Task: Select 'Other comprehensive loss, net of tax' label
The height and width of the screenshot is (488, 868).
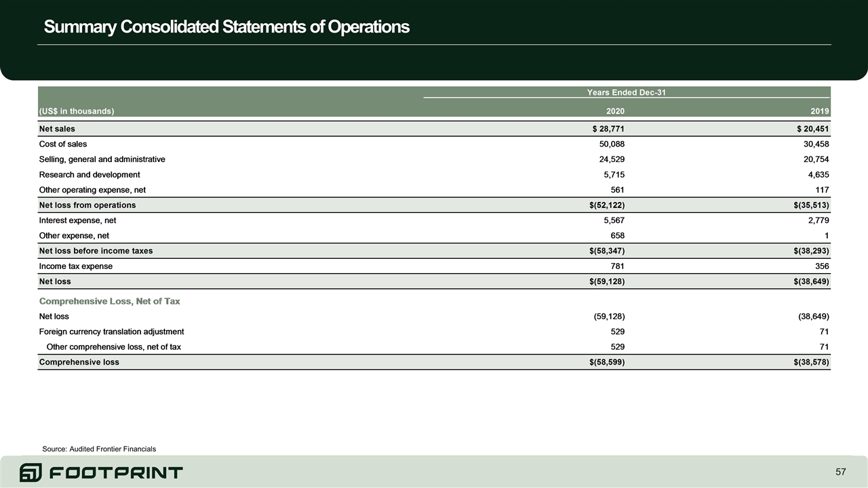Action: (113, 347)
